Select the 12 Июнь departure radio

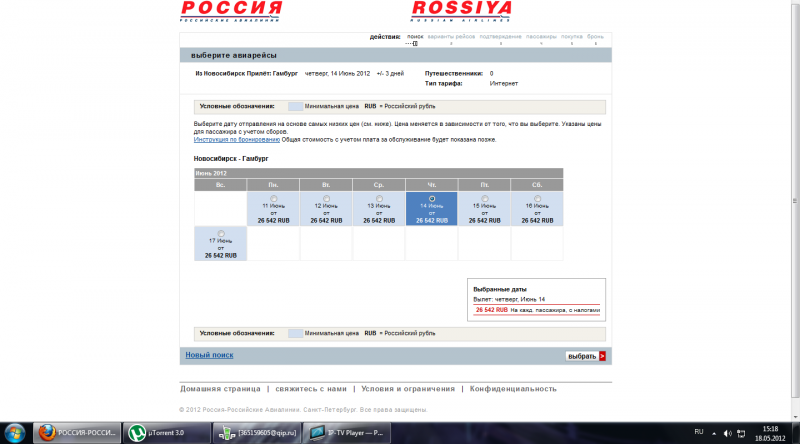(326, 199)
